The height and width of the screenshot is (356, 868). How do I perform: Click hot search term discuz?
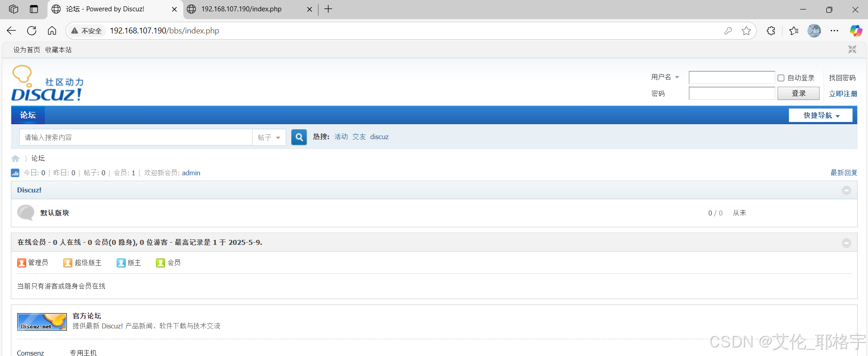pos(379,137)
